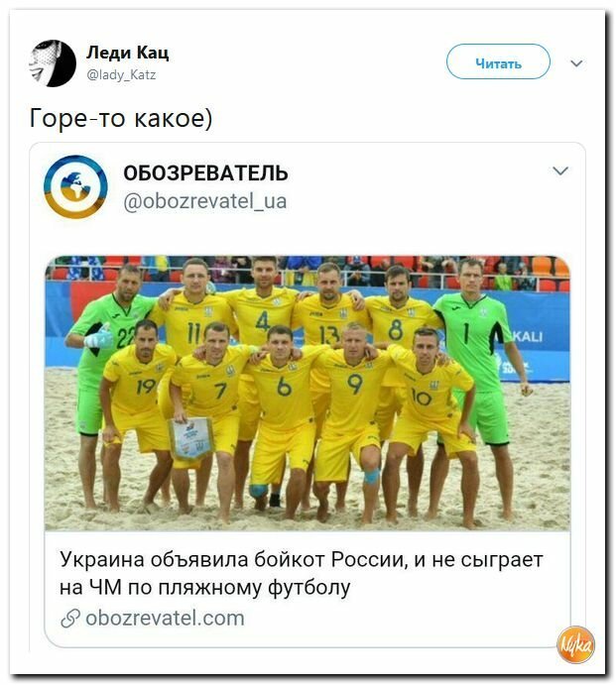Expand the quoted ОБОЗРЕВАТЕЛЬ tweet chevron menu
This screenshot has height=685, width=616.
560,171
